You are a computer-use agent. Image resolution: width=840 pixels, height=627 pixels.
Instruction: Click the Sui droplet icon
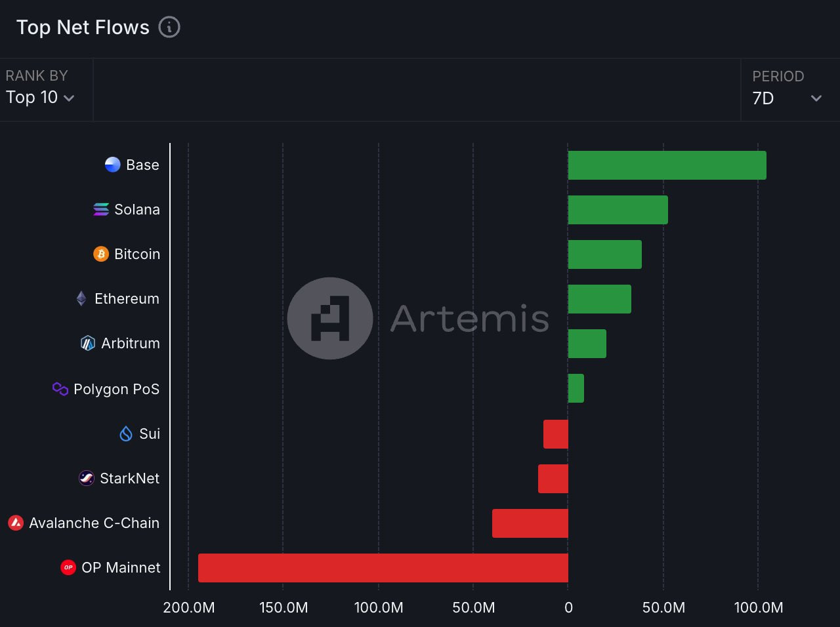[125, 434]
